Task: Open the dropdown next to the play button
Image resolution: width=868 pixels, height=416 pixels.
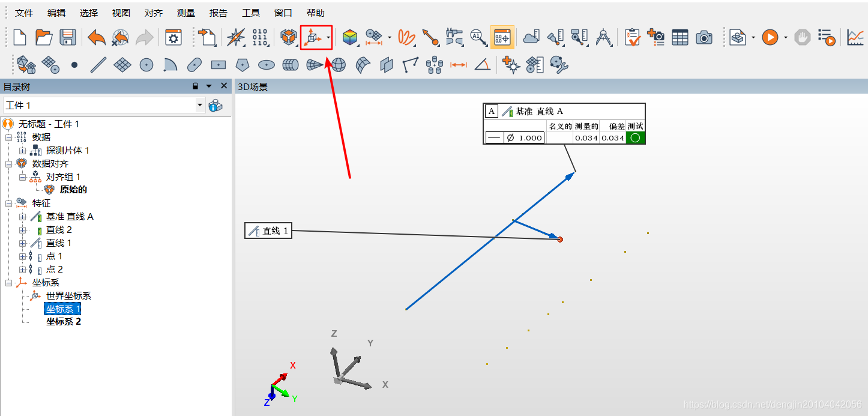Action: click(x=785, y=38)
